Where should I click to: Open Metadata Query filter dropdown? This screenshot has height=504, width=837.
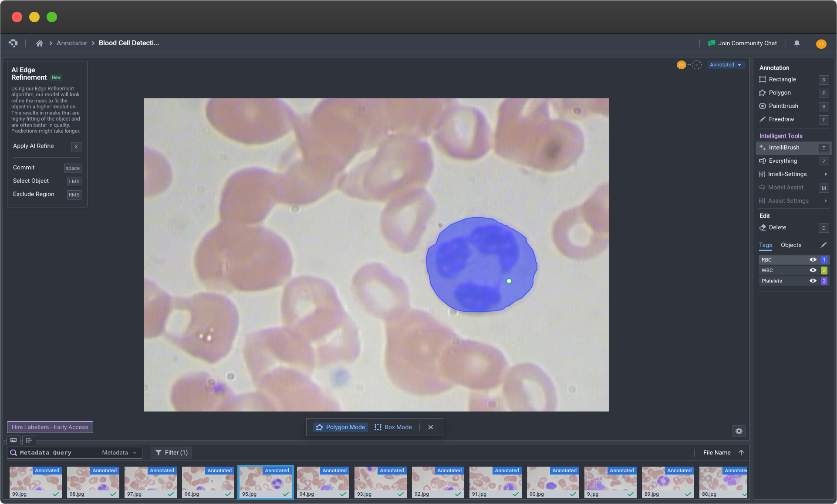click(x=120, y=453)
